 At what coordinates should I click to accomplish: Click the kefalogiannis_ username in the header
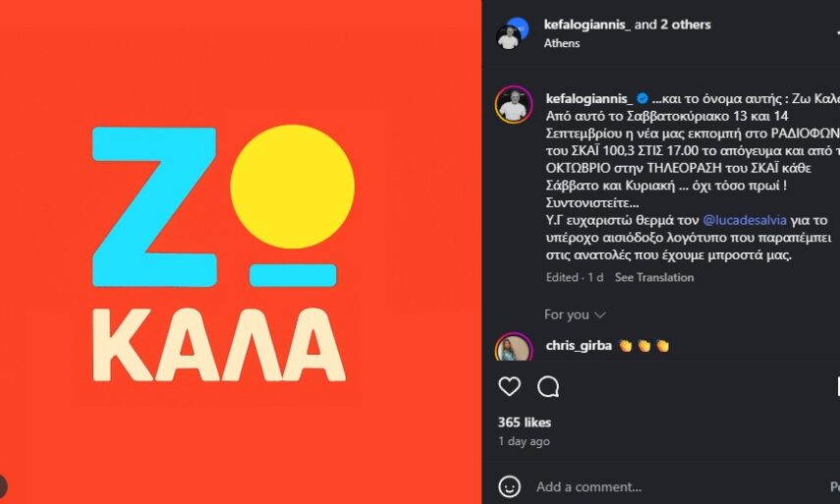588,25
